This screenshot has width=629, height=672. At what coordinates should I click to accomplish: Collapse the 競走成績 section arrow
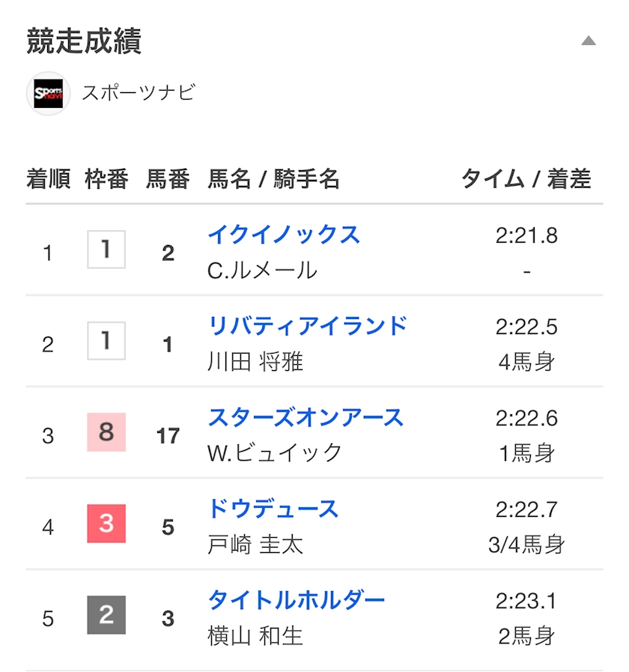coord(589,40)
